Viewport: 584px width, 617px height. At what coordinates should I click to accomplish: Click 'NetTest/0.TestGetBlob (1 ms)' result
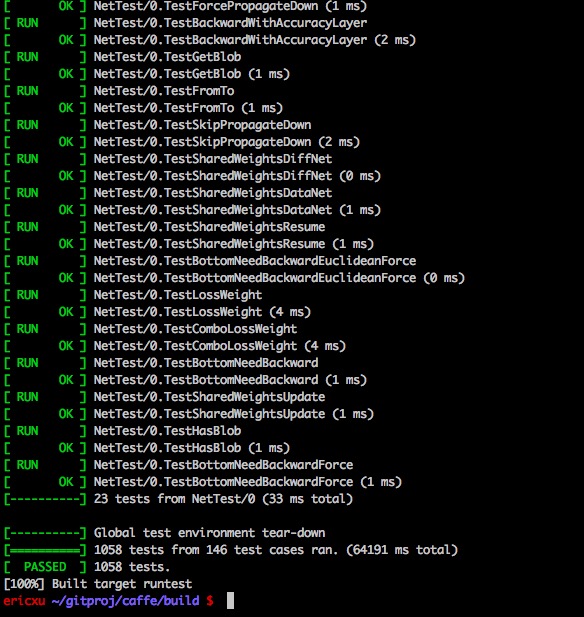(192, 74)
